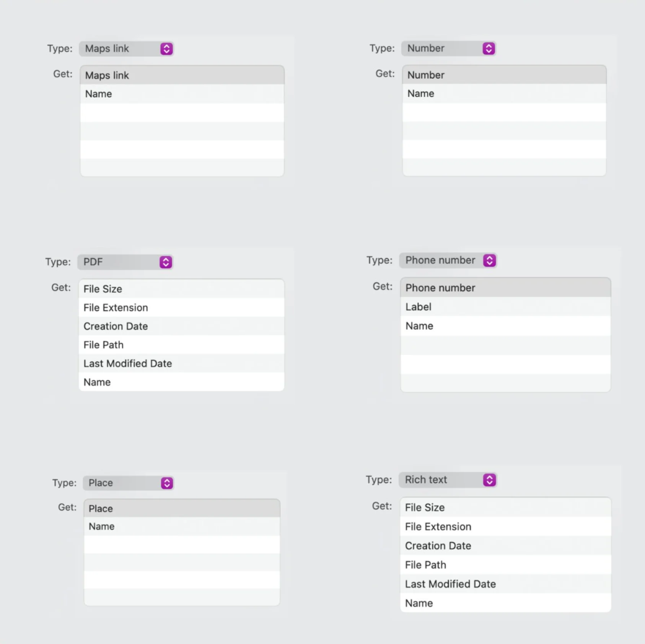The image size is (645, 644).
Task: Open the Maps link type dropdown
Action: [126, 49]
